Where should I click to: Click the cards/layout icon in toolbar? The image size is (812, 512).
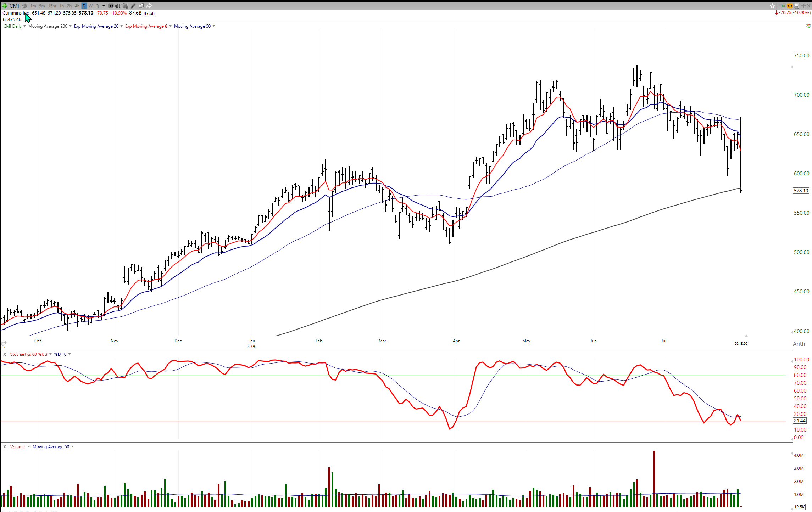pos(141,6)
